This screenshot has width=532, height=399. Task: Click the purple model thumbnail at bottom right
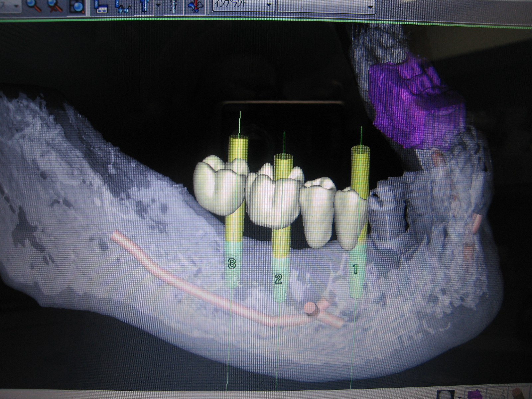click(475, 395)
